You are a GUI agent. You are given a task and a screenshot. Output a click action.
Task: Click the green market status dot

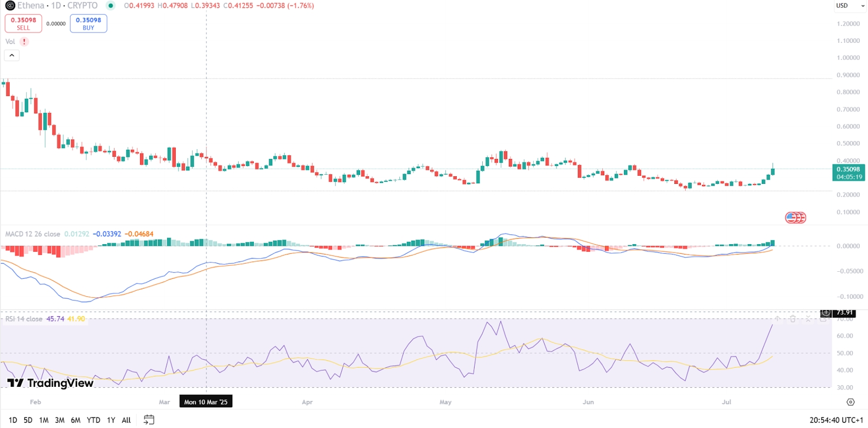pos(111,5)
